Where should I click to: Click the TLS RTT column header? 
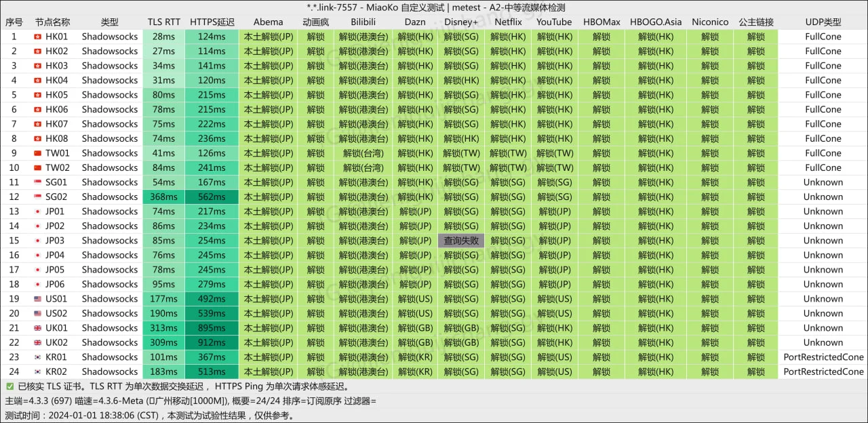163,22
